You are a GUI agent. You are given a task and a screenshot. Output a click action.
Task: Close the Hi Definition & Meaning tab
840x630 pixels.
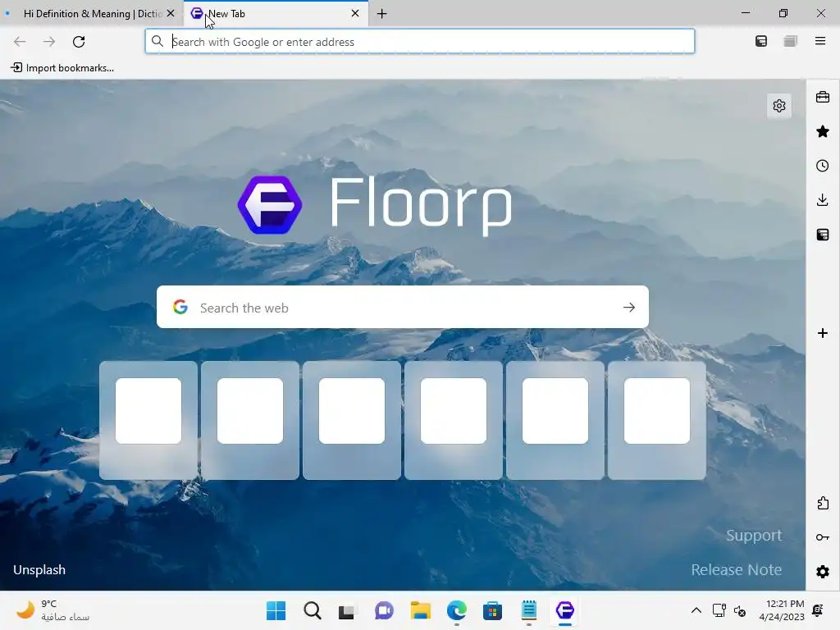[x=171, y=13]
